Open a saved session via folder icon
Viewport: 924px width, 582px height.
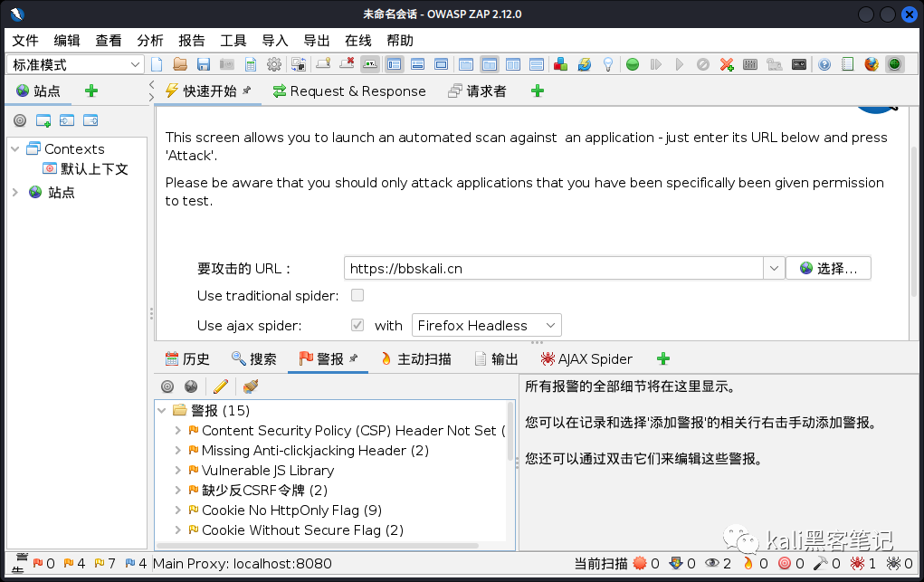click(x=180, y=64)
